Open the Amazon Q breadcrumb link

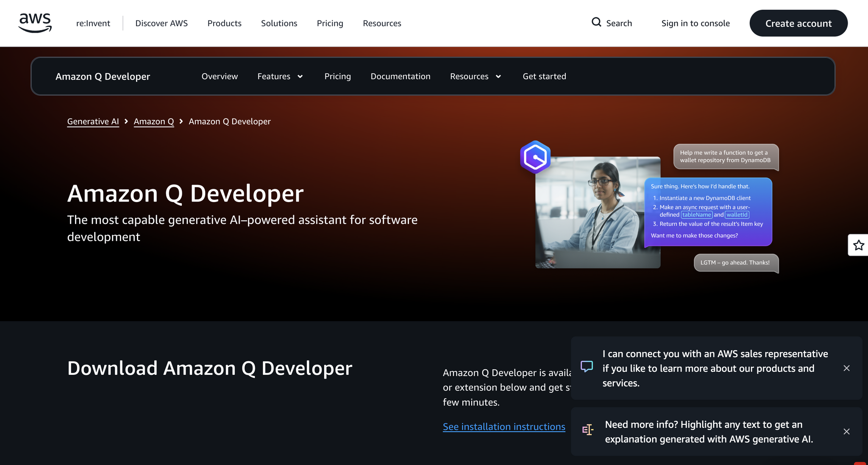154,122
